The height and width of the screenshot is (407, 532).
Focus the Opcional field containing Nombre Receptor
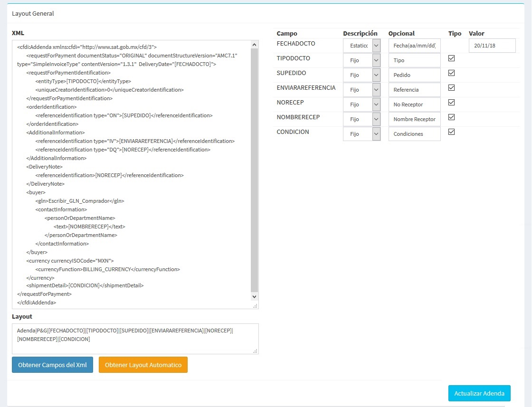click(x=414, y=119)
